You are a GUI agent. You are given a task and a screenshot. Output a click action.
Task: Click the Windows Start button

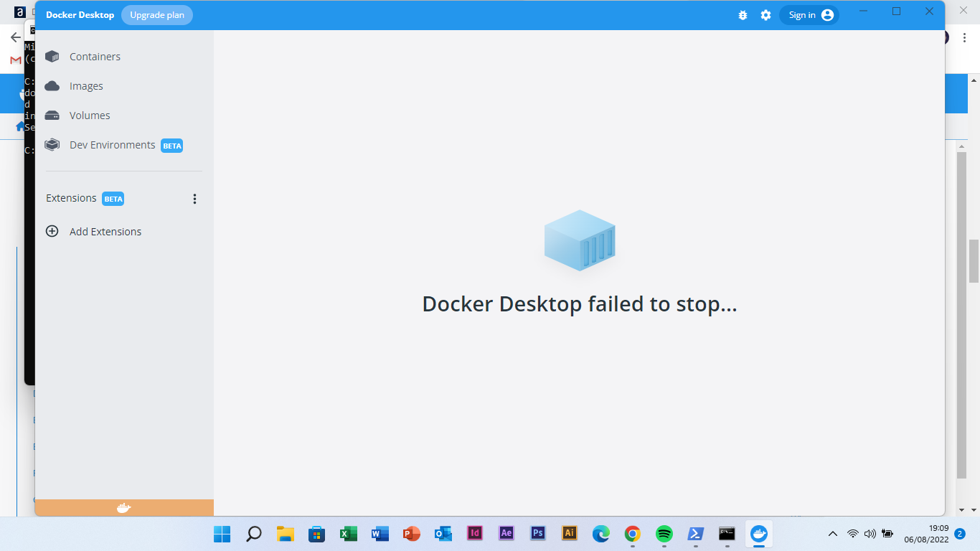coord(222,534)
